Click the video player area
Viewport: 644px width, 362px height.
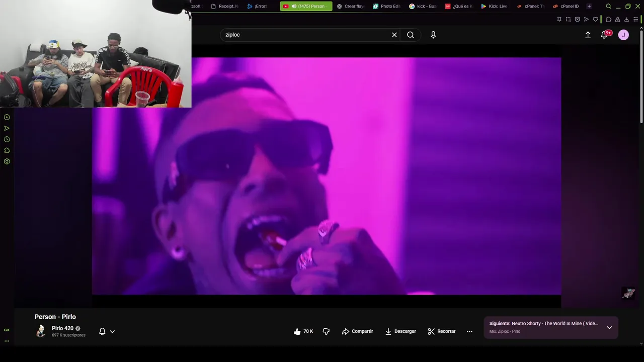click(326, 176)
